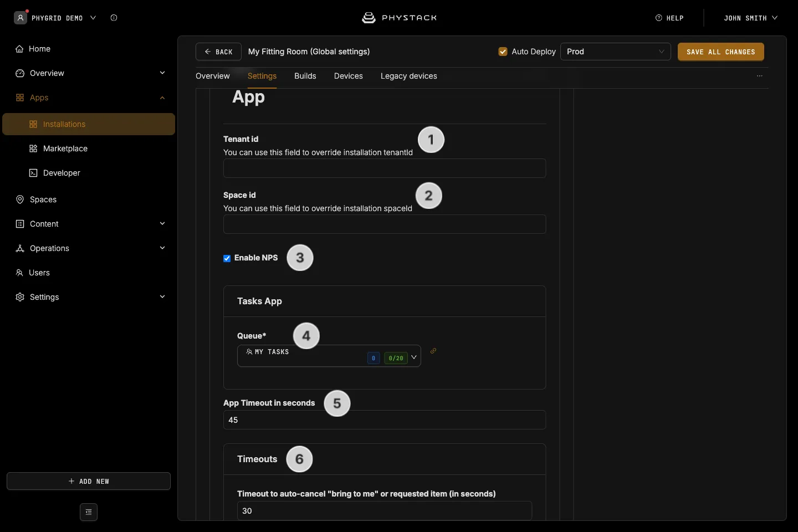Collapse the sidebar with the bottom menu icon

coord(89,512)
